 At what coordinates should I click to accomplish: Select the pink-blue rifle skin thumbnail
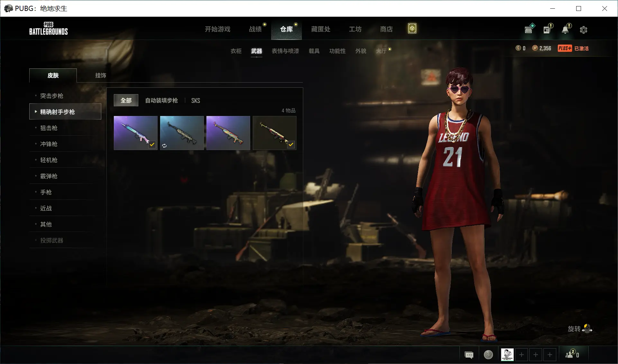pos(135,133)
